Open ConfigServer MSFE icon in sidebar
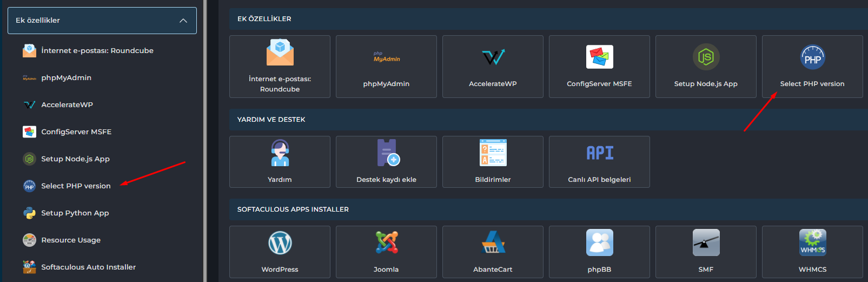 [x=29, y=132]
